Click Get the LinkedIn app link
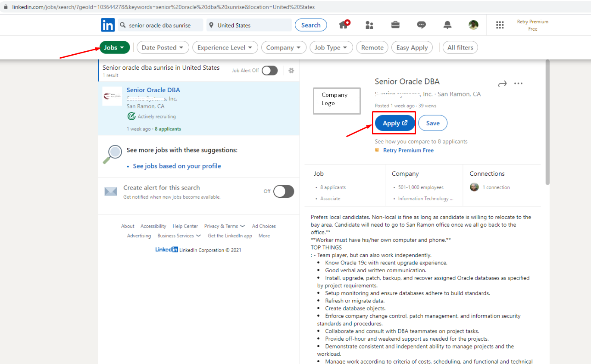 coord(230,236)
